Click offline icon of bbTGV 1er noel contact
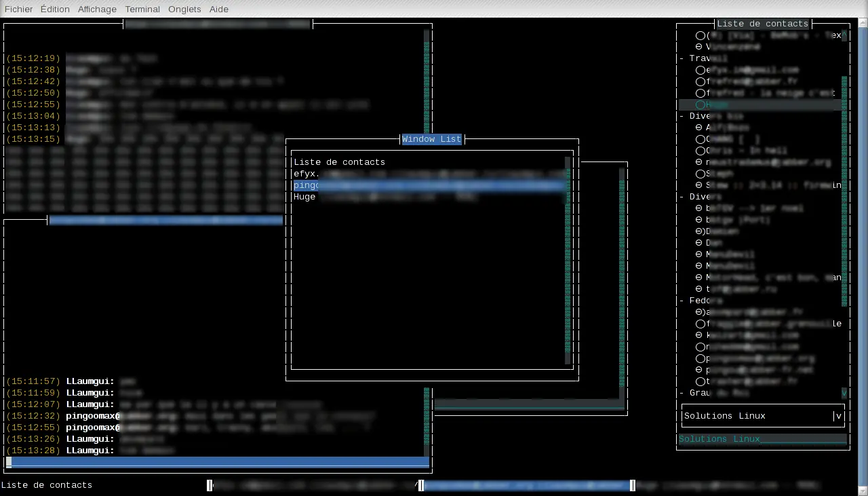868x496 pixels. point(699,208)
